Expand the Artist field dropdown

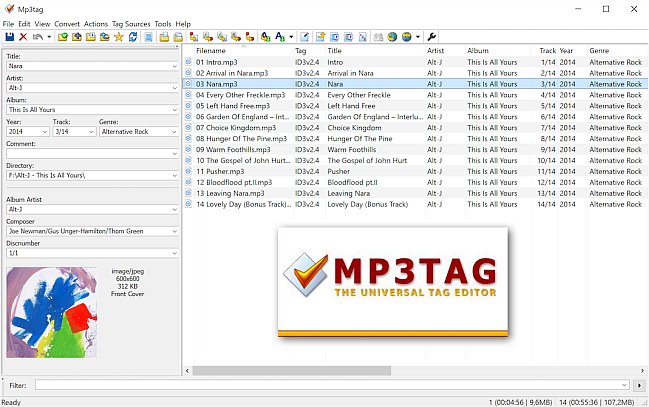(175, 88)
